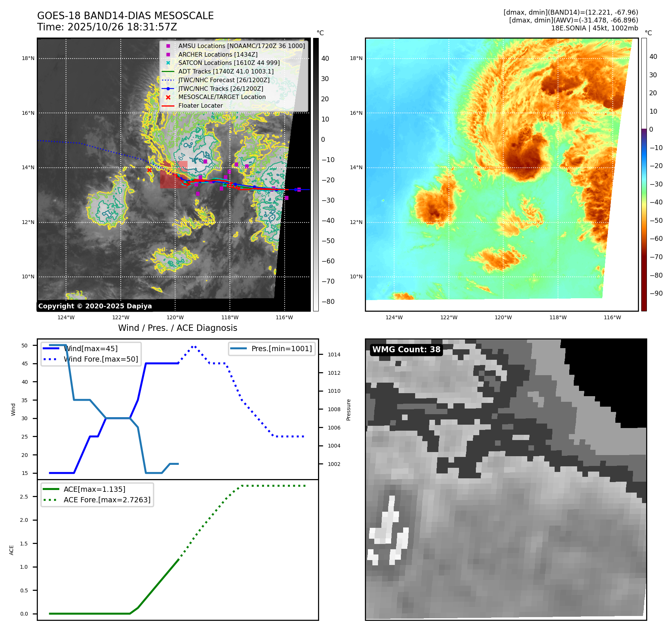Click the green ADT Tracks legend line
This screenshot has width=672, height=634.
tap(168, 72)
